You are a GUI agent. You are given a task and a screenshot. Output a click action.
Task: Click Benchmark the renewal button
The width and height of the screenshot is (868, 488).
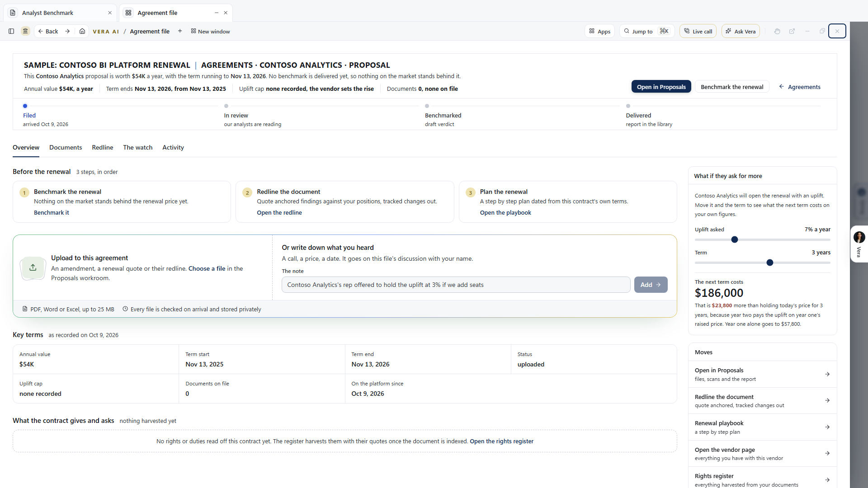pyautogui.click(x=732, y=87)
